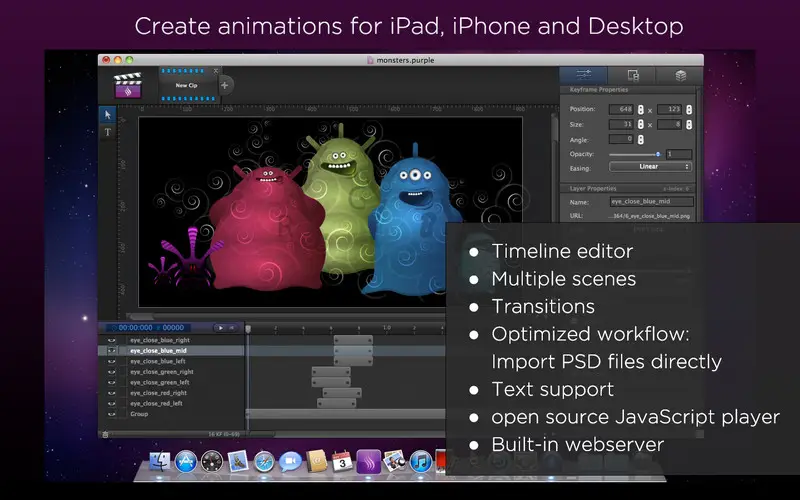Open iTunes in the Dock
The image size is (800, 500).
420,462
